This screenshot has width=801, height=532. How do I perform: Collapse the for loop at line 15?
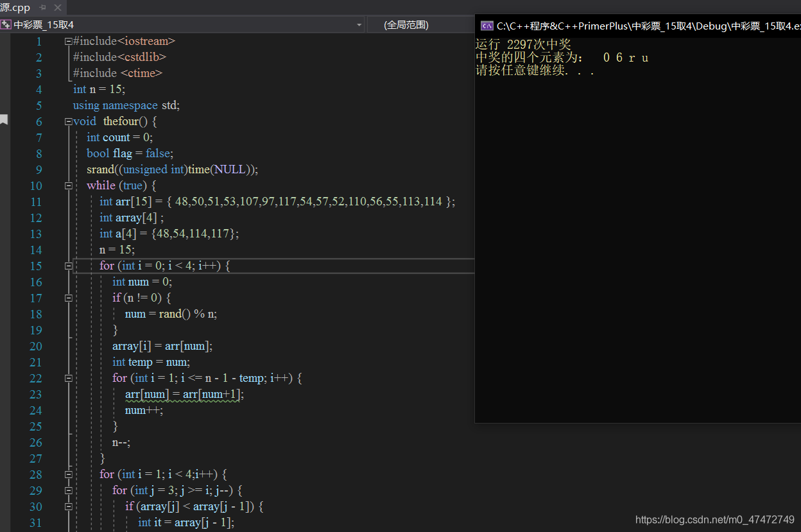pos(69,266)
